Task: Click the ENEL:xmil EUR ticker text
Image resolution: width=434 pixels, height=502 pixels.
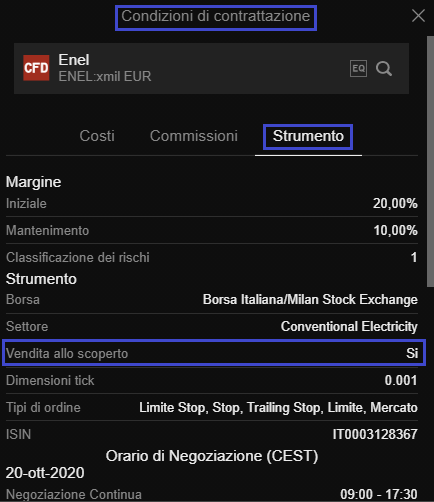Action: [105, 76]
